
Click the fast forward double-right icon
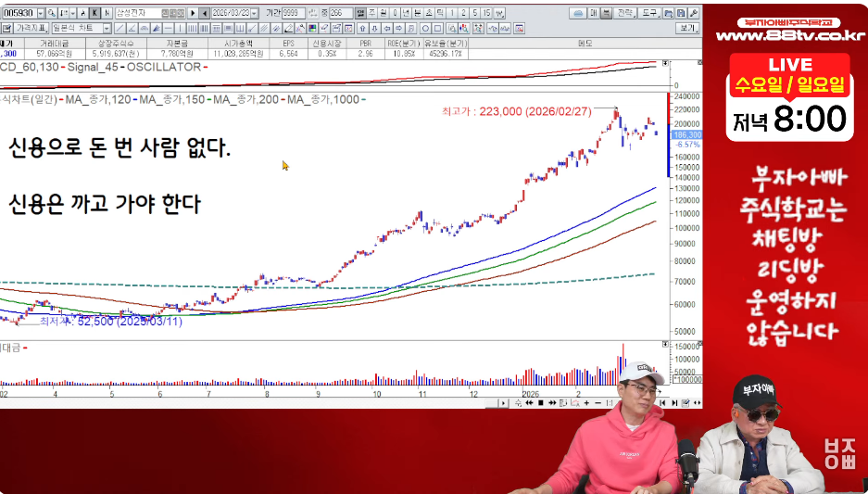(552, 403)
